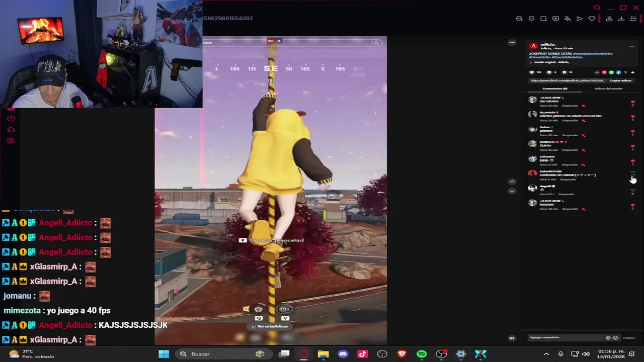This screenshot has height=362, width=644.
Task: Open TikTok app from taskbar
Action: coord(362,354)
